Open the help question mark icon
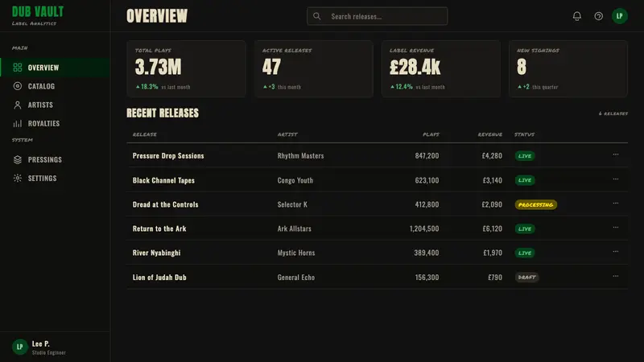The image size is (644, 362). (x=598, y=16)
